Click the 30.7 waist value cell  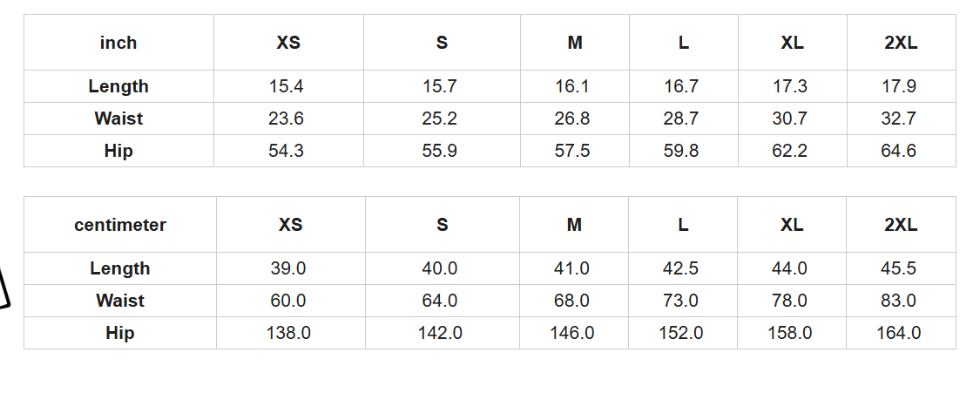tap(790, 119)
